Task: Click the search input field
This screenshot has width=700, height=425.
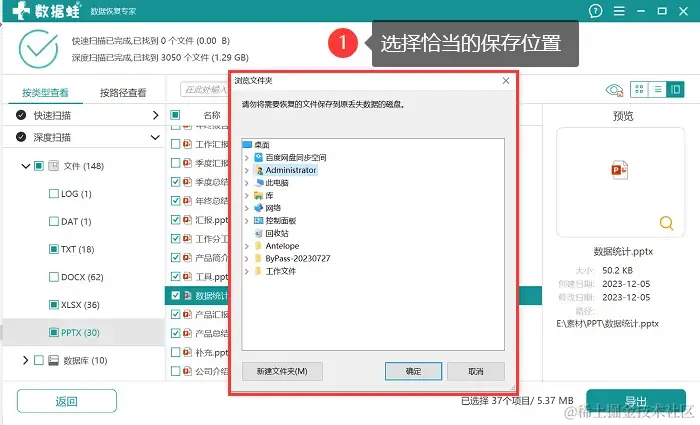Action: click(x=204, y=89)
